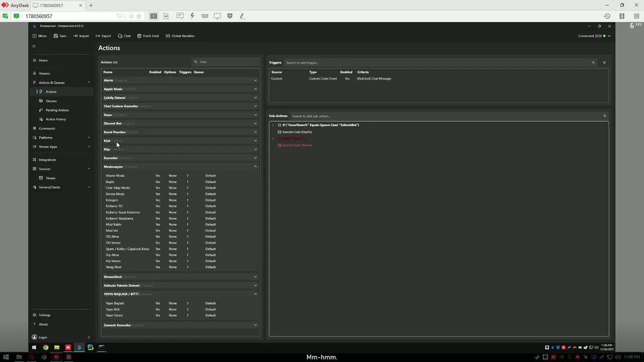This screenshot has height=362, width=644.
Task: Open the Event Feed
Action: (x=148, y=36)
